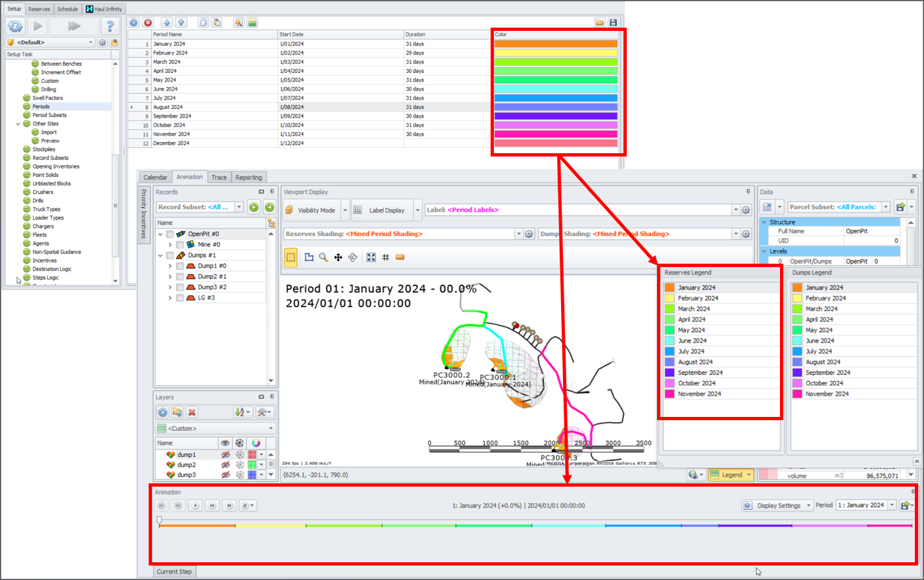Switch to the Calendar tab
The height and width of the screenshot is (580, 924).
tap(155, 178)
